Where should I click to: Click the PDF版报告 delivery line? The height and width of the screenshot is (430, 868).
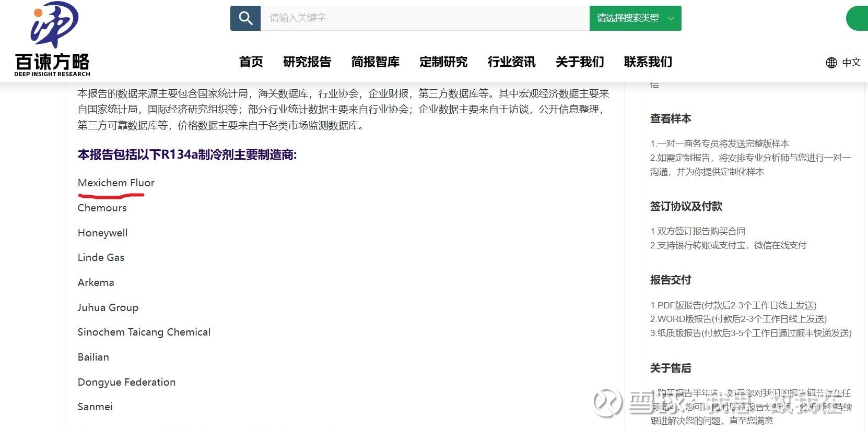(734, 305)
